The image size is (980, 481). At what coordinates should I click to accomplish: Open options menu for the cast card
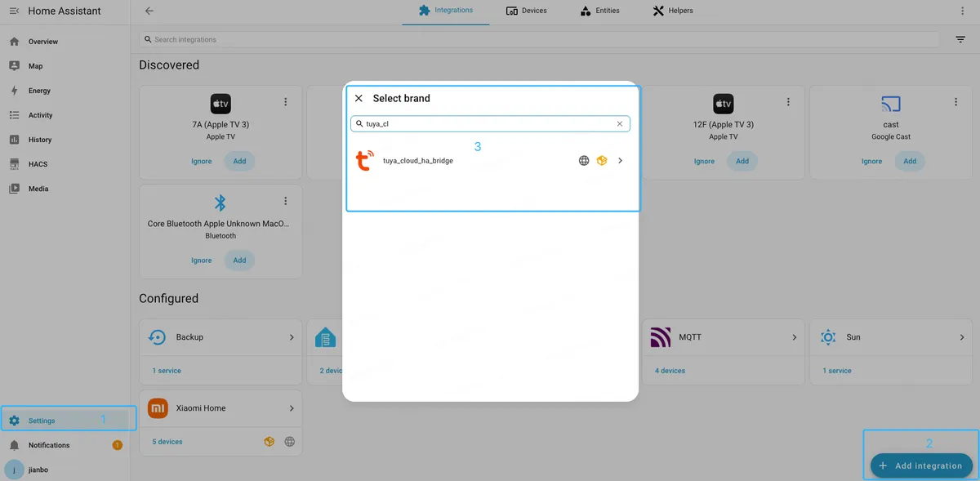[955, 102]
